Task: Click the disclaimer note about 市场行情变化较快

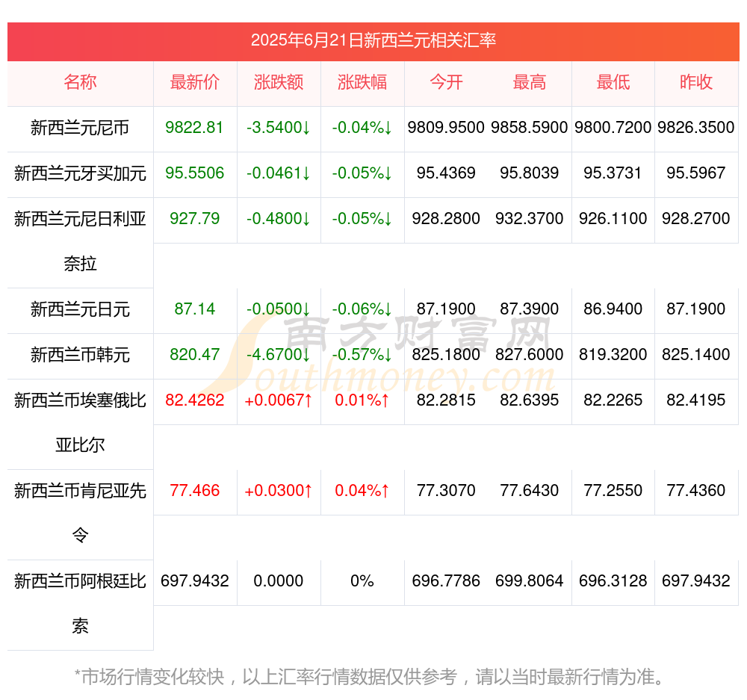Action: [x=369, y=677]
